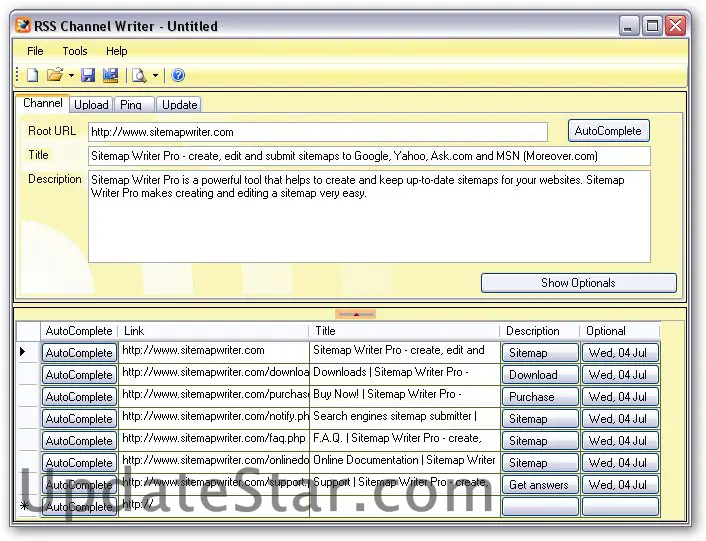The width and height of the screenshot is (706, 541).
Task: Click into the Root URL field
Action: pos(318,132)
